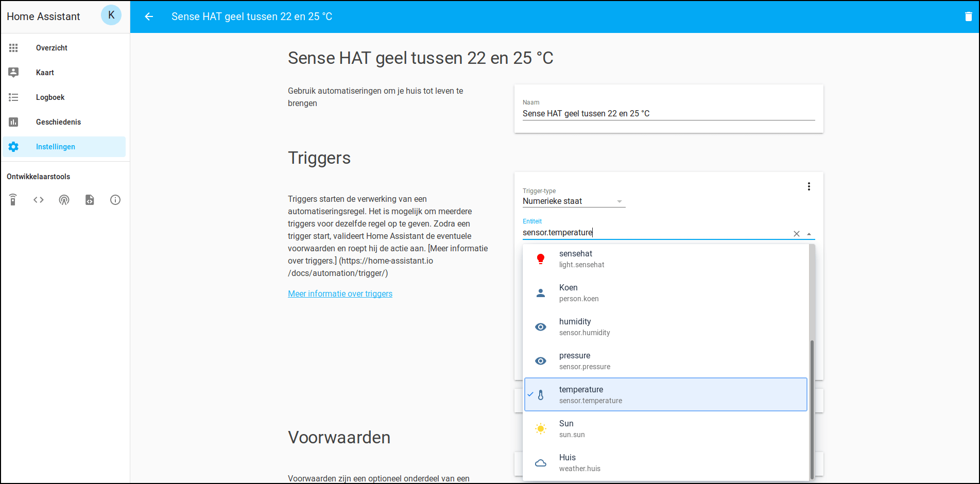Image resolution: width=980 pixels, height=484 pixels.
Task: Click the pressure eye icon
Action: pos(540,361)
